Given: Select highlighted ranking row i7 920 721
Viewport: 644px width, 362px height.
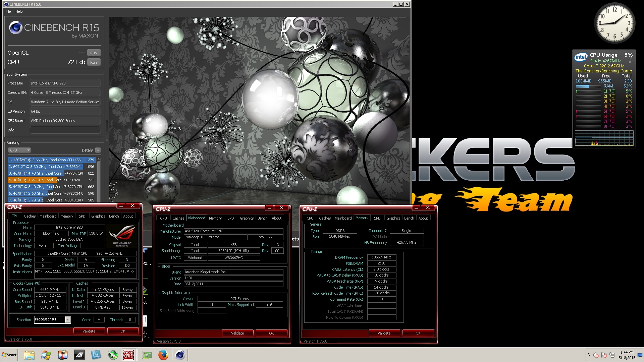Looking at the screenshot, I should click(x=52, y=180).
